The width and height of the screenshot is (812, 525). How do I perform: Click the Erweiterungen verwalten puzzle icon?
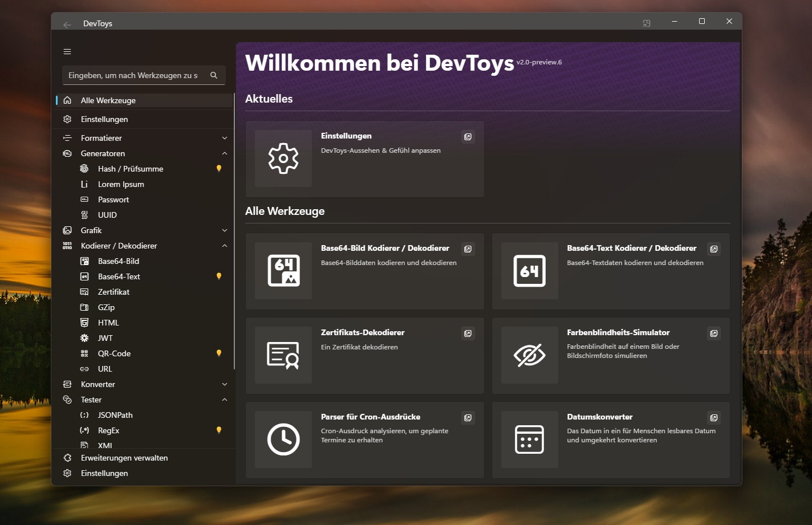click(67, 458)
